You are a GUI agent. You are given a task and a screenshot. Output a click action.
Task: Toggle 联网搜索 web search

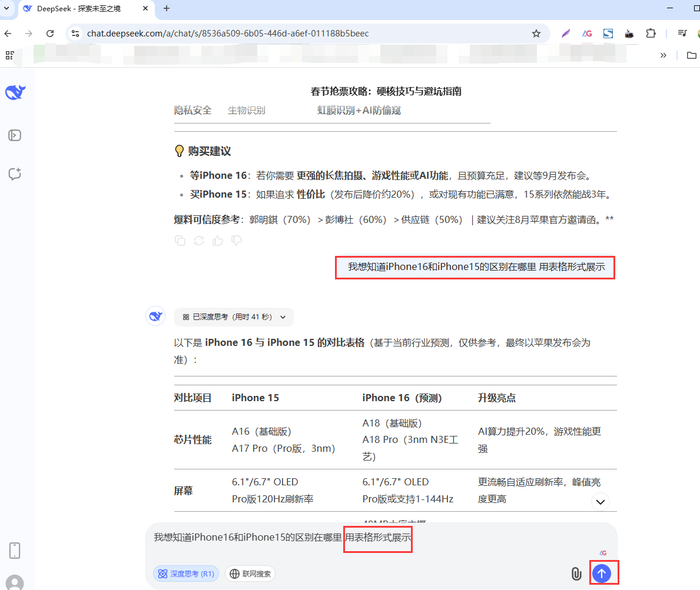(x=250, y=574)
